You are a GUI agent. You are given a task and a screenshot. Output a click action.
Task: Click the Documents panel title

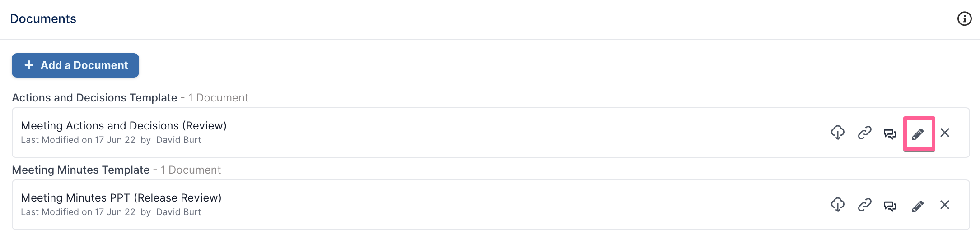[x=43, y=18]
